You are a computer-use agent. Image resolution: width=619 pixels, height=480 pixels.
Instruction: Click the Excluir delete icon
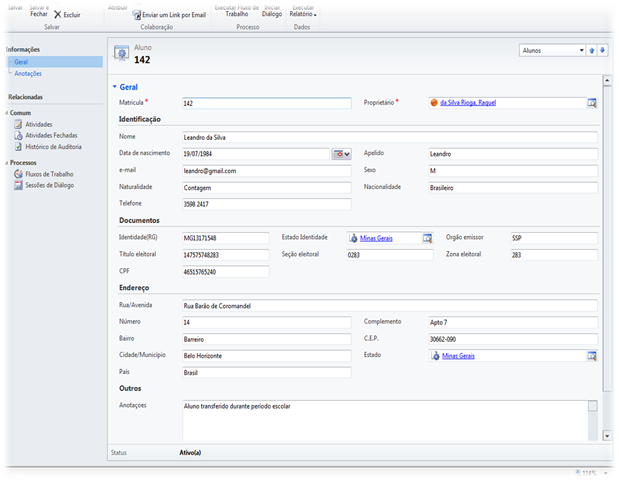click(x=58, y=15)
